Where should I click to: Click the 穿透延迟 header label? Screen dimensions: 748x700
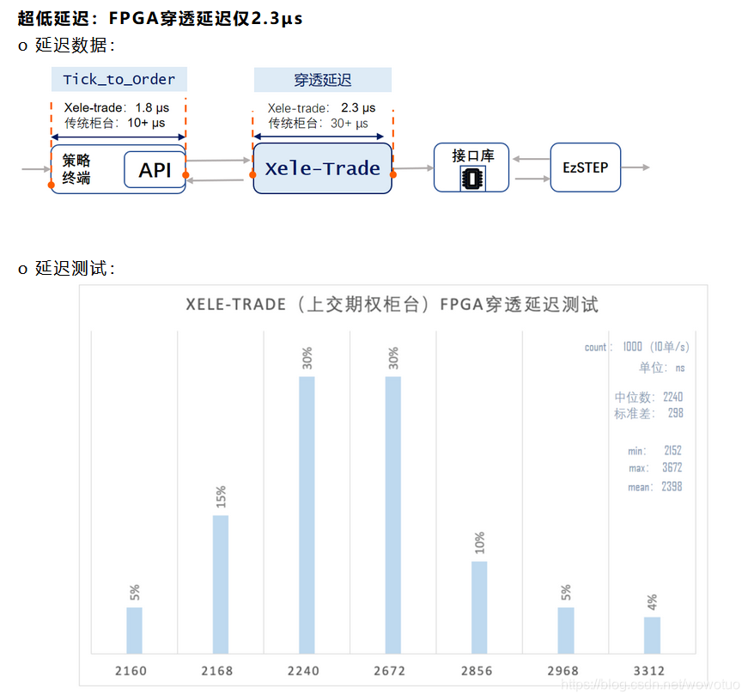coord(323,80)
